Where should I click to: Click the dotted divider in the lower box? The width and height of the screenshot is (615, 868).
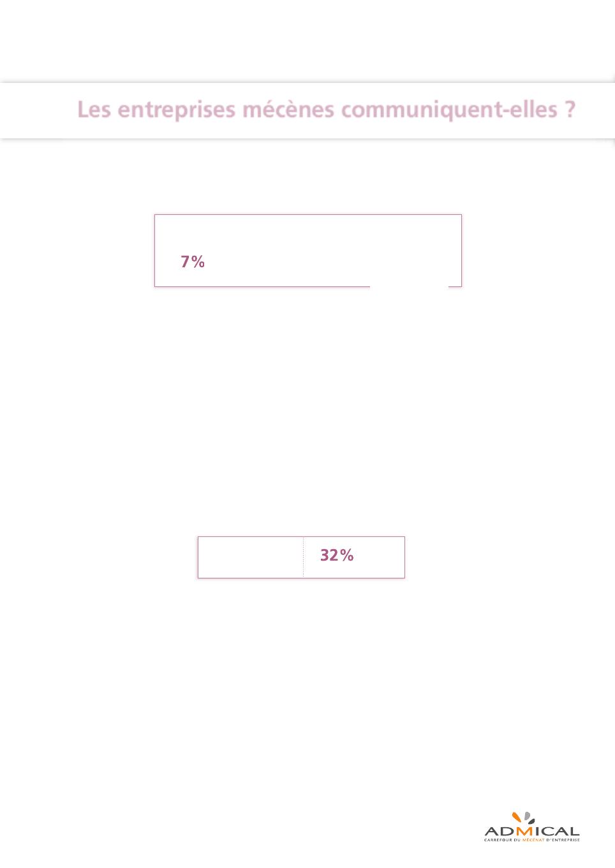coord(303,557)
